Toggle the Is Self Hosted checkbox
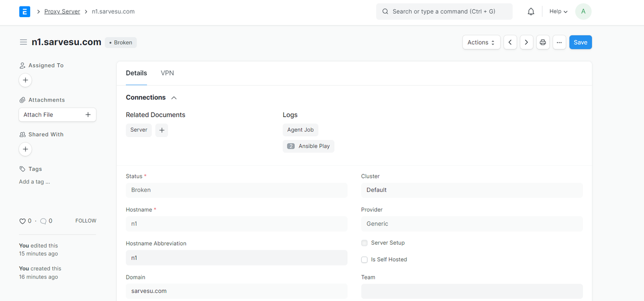The image size is (644, 301). pyautogui.click(x=364, y=260)
